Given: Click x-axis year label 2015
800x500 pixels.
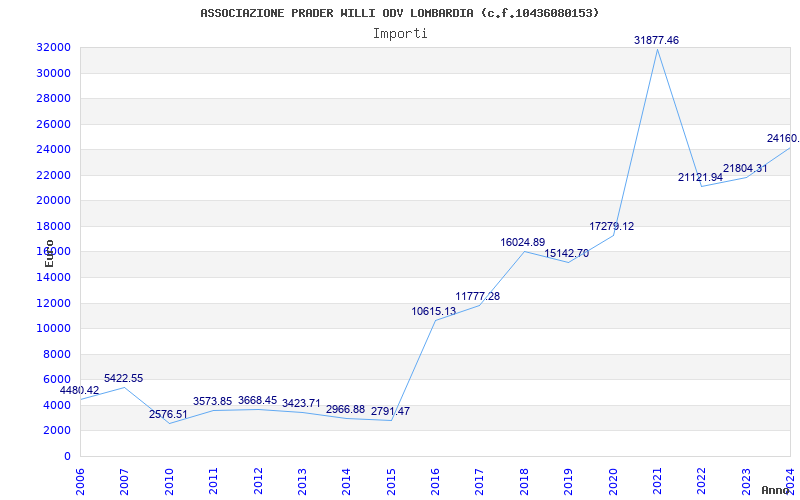Looking at the screenshot, I should [391, 481].
